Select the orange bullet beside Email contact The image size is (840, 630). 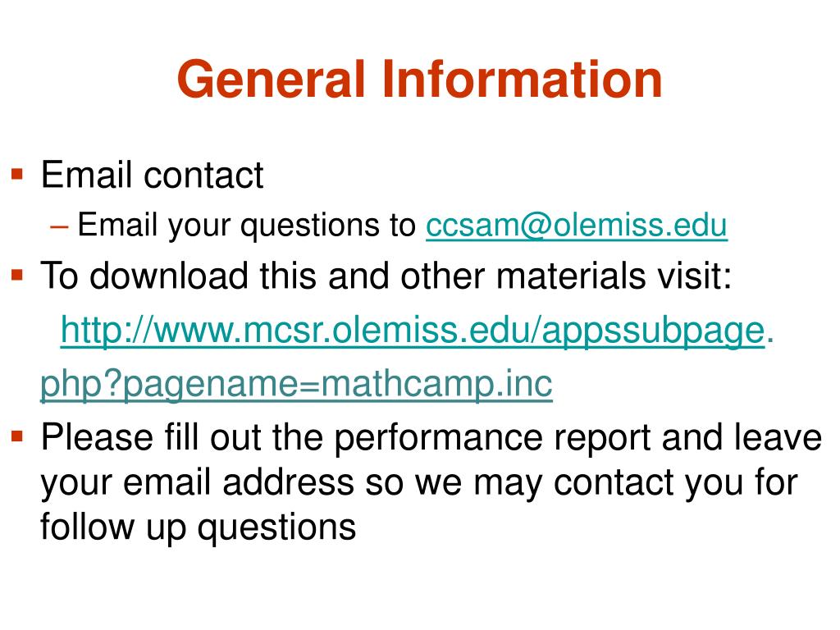click(x=17, y=175)
